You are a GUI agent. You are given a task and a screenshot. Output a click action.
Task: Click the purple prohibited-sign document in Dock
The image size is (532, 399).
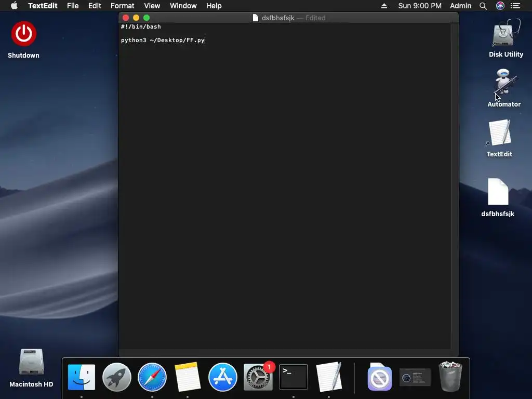click(379, 377)
